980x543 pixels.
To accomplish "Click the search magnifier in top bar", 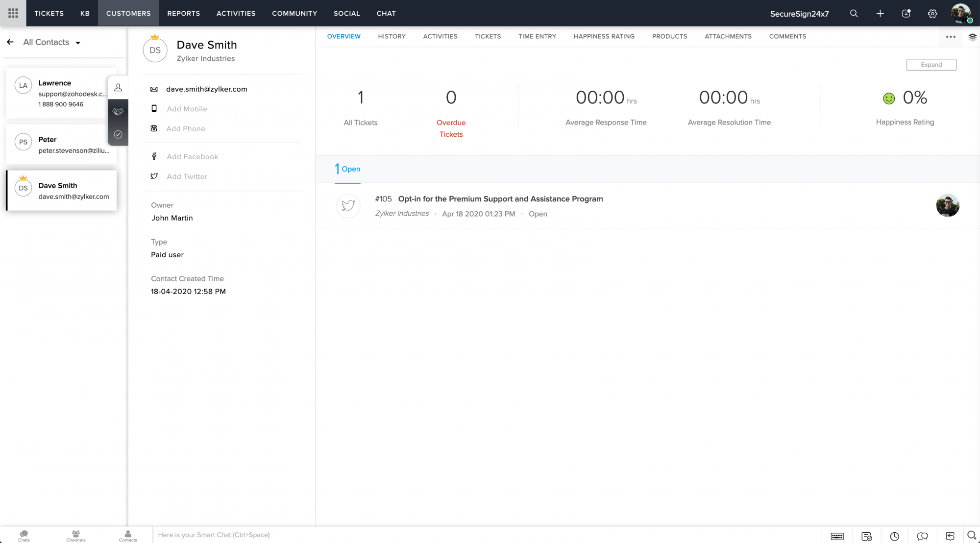I will [x=854, y=13].
